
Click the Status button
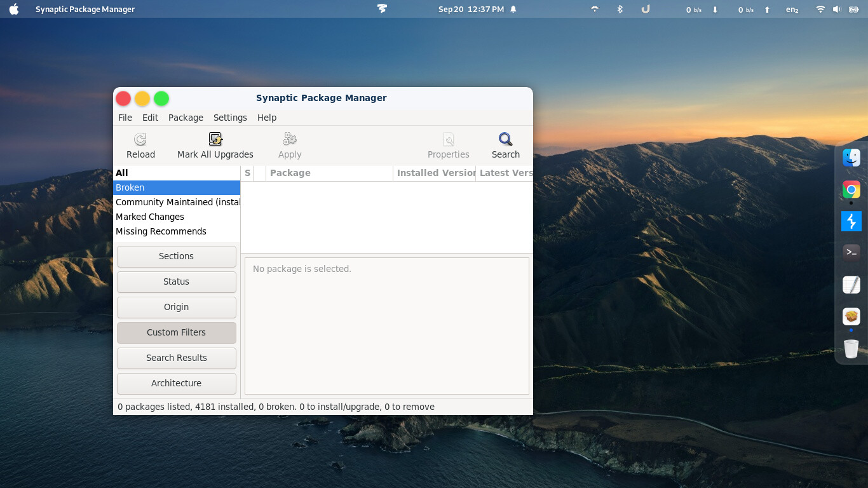tap(177, 281)
